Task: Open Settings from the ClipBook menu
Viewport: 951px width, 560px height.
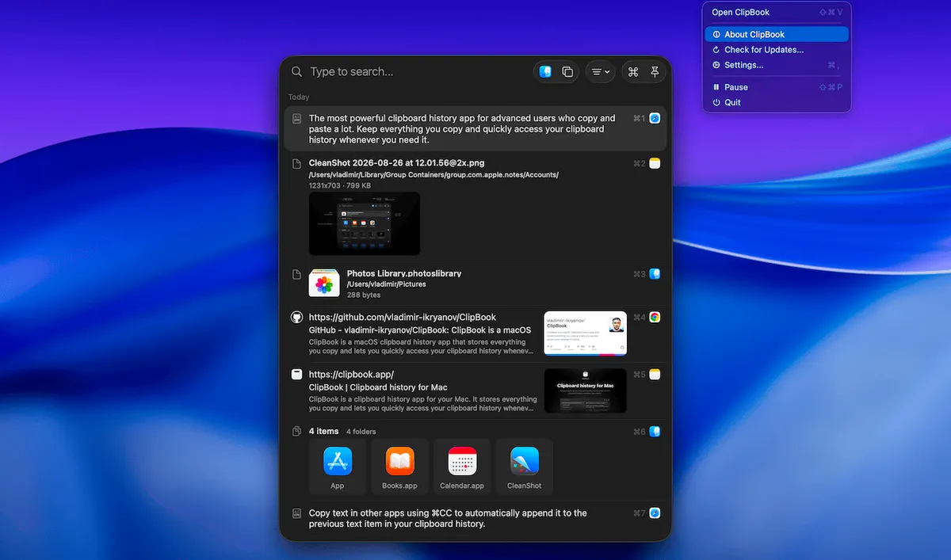Action: 777,65
